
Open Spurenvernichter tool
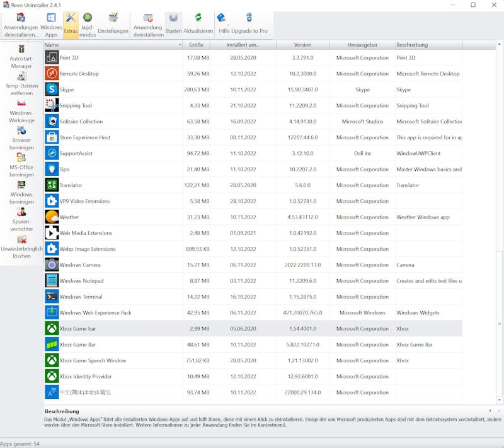tap(21, 220)
